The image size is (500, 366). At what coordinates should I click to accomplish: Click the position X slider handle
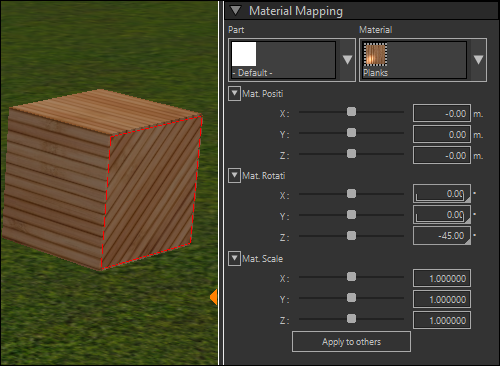351,112
